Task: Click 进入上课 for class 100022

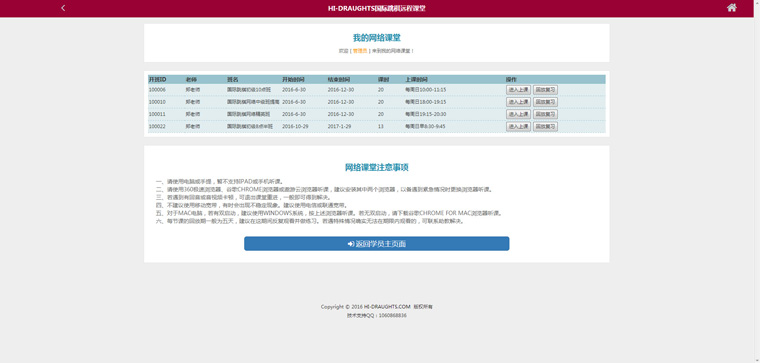Action: point(518,126)
